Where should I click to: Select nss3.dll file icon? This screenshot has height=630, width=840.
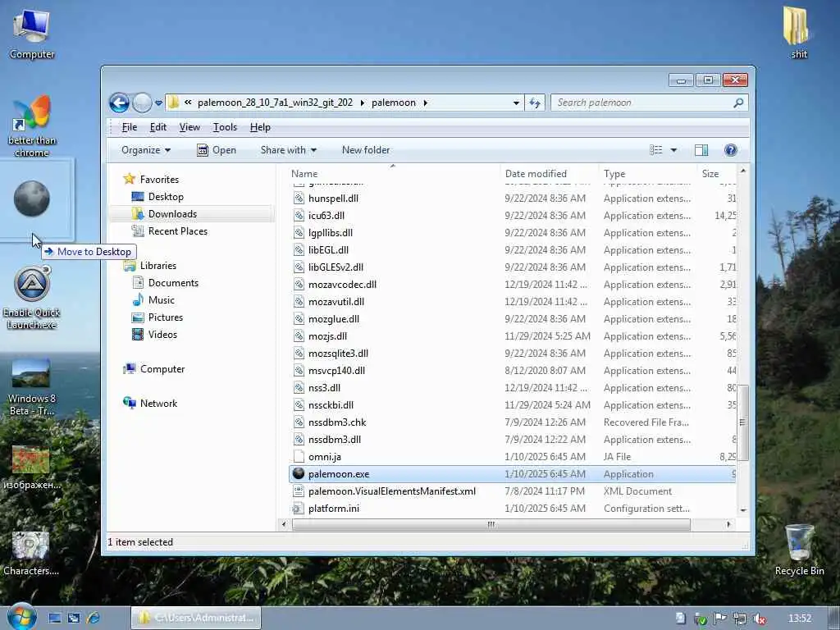pyautogui.click(x=299, y=388)
